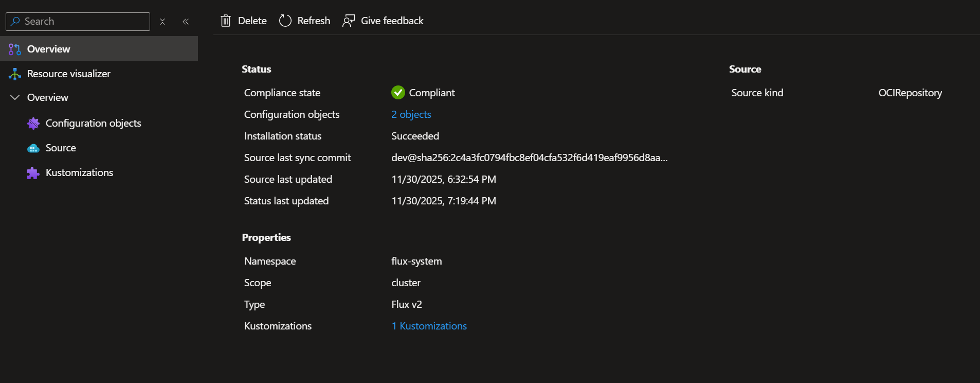The width and height of the screenshot is (980, 383).
Task: Click the Source last sync commit label
Action: [x=297, y=158]
